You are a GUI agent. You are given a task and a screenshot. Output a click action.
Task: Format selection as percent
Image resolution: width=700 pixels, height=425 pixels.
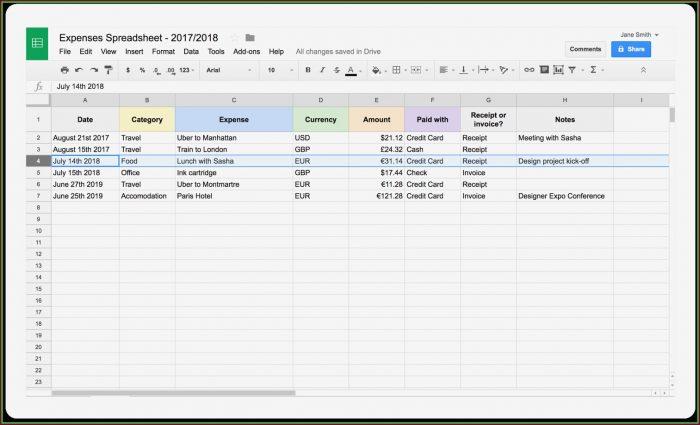pyautogui.click(x=142, y=70)
